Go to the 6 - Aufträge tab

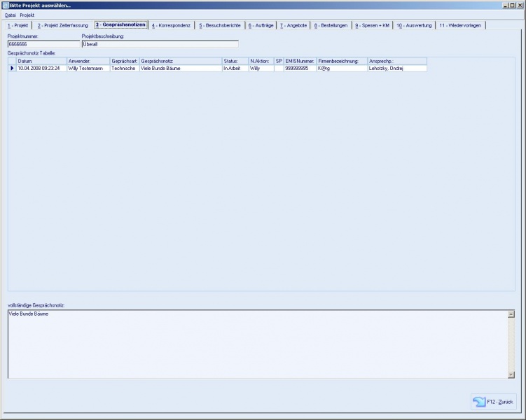261,25
